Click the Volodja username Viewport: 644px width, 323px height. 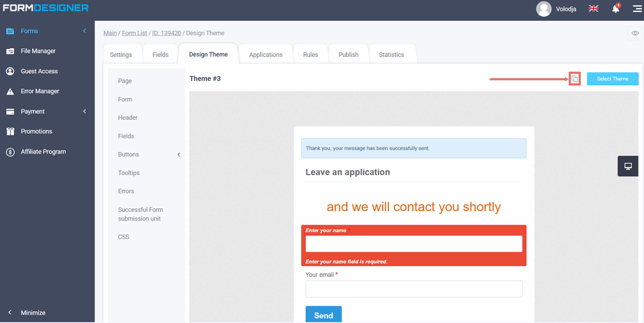pyautogui.click(x=566, y=9)
